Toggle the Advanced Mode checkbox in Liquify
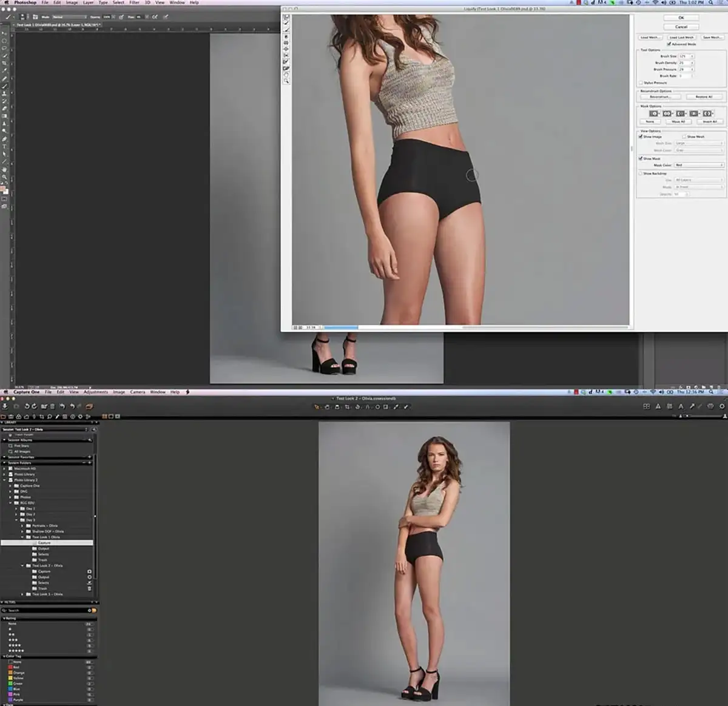This screenshot has height=706, width=728. click(x=669, y=44)
